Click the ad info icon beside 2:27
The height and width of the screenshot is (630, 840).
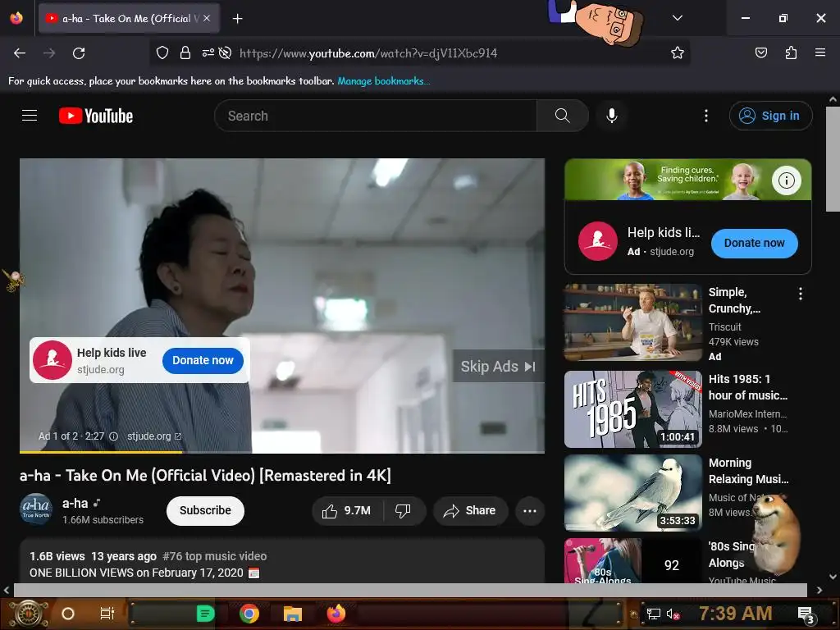pos(113,436)
